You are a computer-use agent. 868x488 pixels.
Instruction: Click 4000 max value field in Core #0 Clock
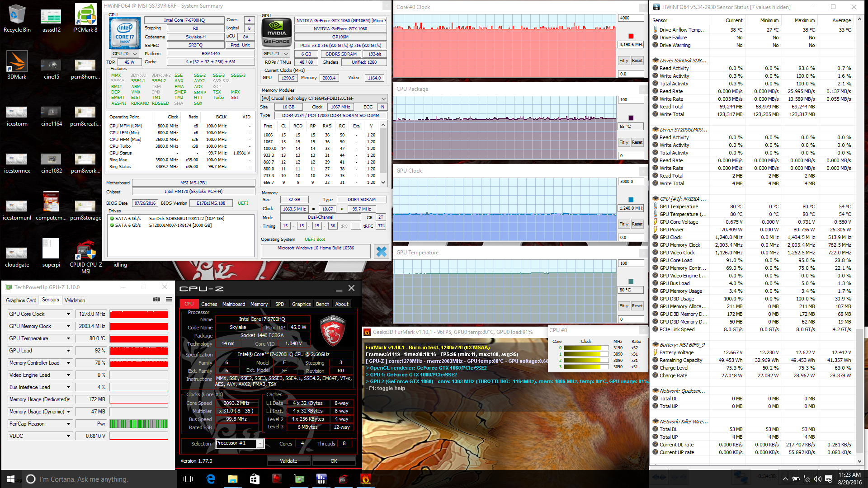pos(631,18)
